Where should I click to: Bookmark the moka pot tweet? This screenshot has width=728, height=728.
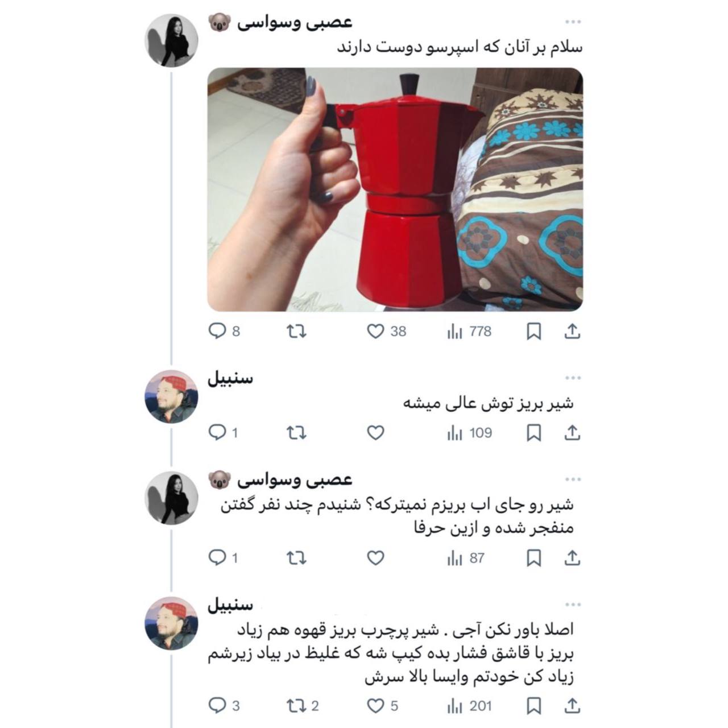tap(533, 331)
